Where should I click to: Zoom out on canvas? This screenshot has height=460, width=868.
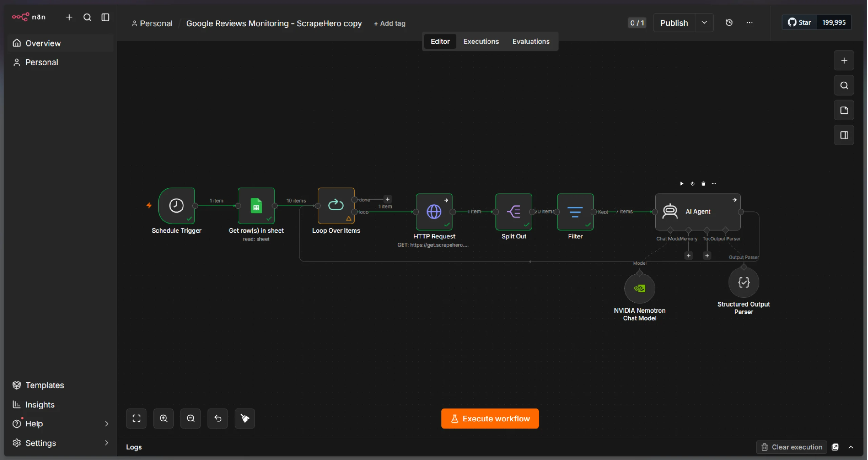click(x=191, y=418)
